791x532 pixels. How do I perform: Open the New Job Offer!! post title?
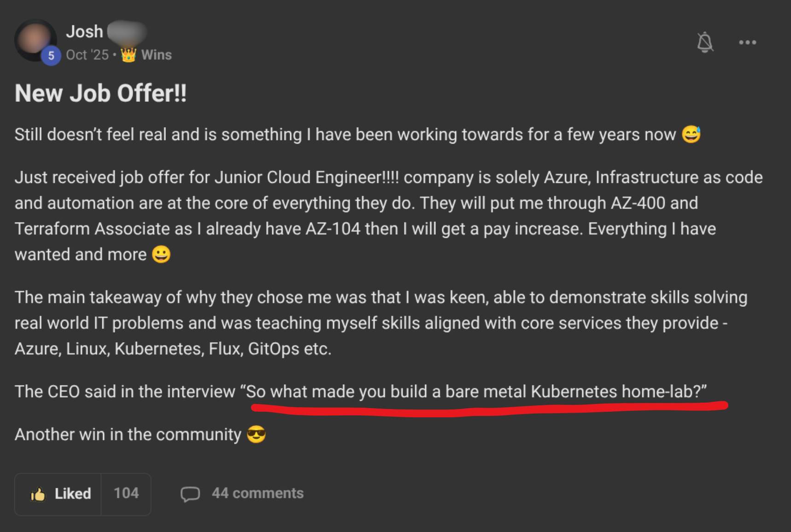coord(100,93)
